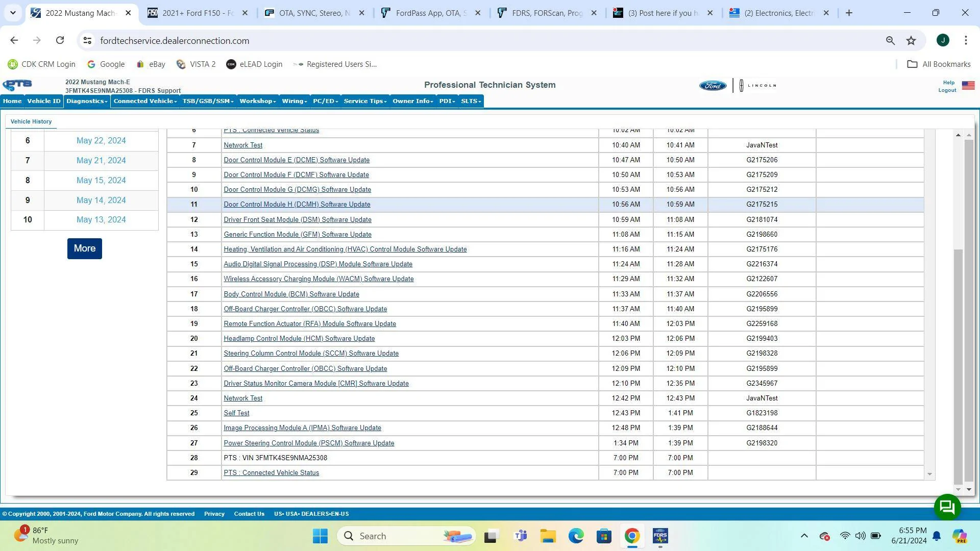Open the Self Test link in row 25
Screen dimensions: 980x551
(x=236, y=413)
